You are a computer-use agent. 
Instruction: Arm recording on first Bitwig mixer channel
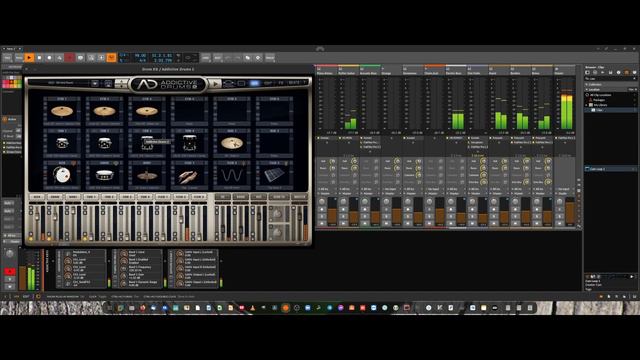322,209
